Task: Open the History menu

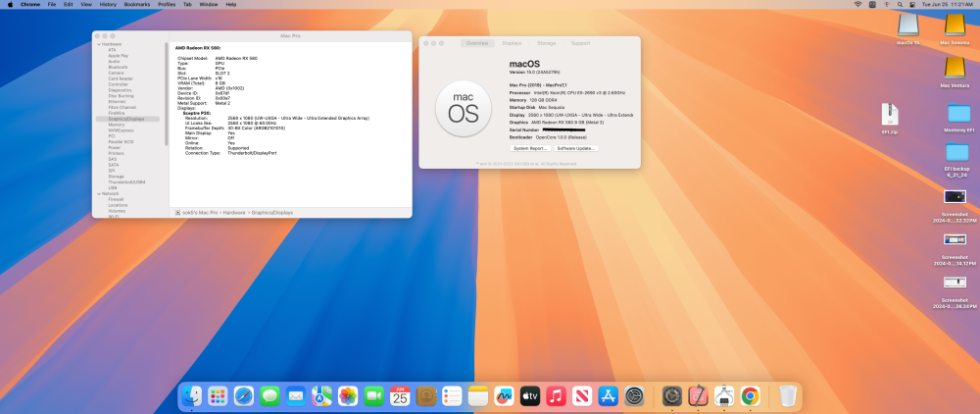Action: point(108,4)
